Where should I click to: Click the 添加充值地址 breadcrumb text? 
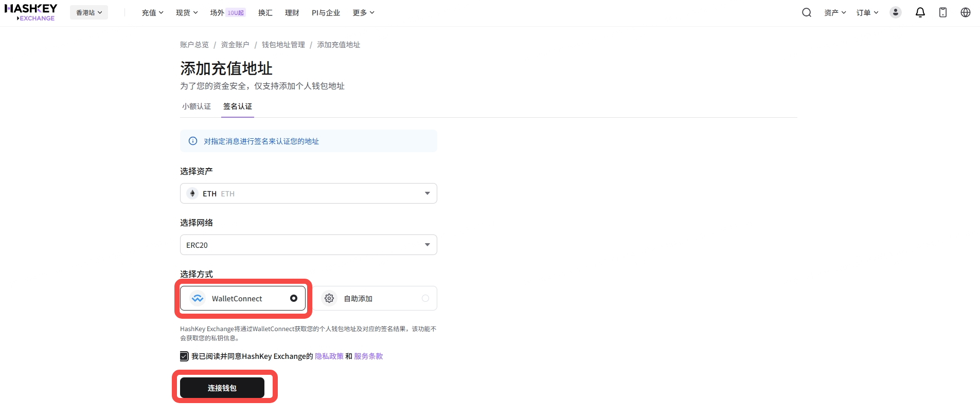(338, 45)
